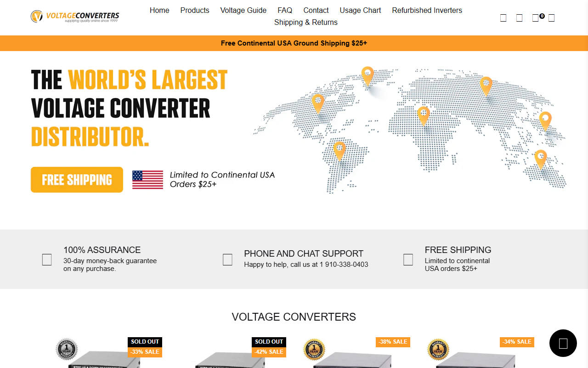588x368 pixels.
Task: Select FAQ in the navigation
Action: pos(285,10)
